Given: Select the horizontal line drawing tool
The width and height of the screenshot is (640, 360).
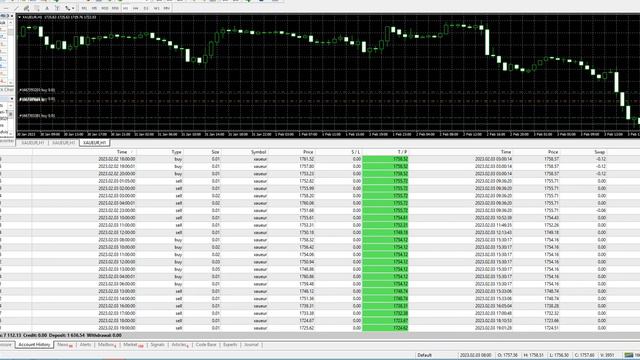Looking at the screenshot, I should pos(6,8).
